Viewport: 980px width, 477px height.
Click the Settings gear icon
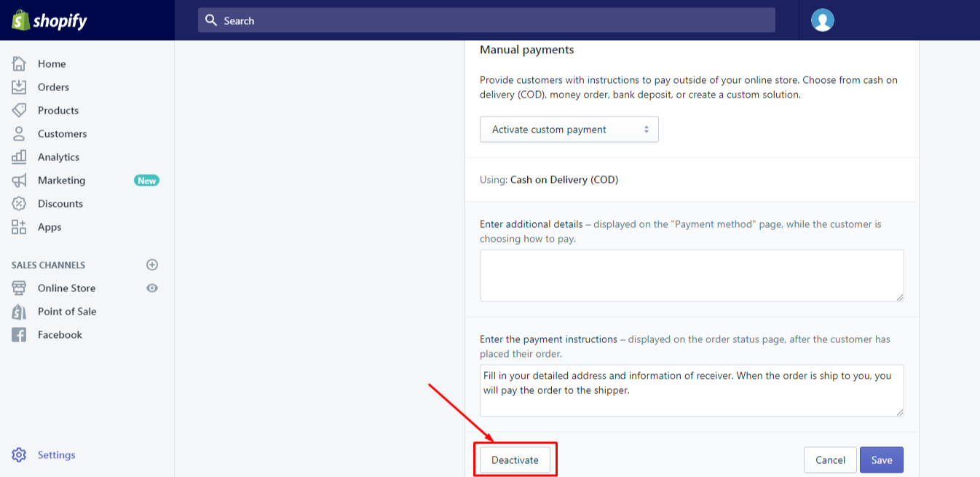tap(19, 454)
